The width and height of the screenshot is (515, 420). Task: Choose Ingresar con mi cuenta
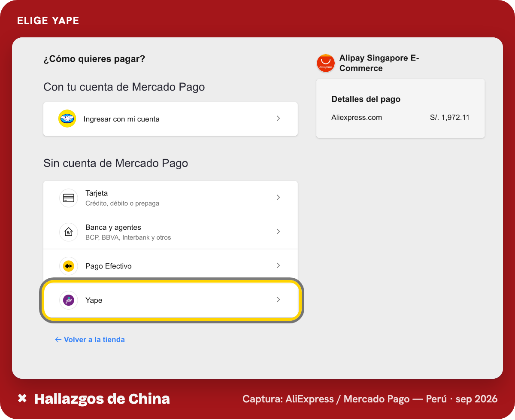click(x=170, y=119)
